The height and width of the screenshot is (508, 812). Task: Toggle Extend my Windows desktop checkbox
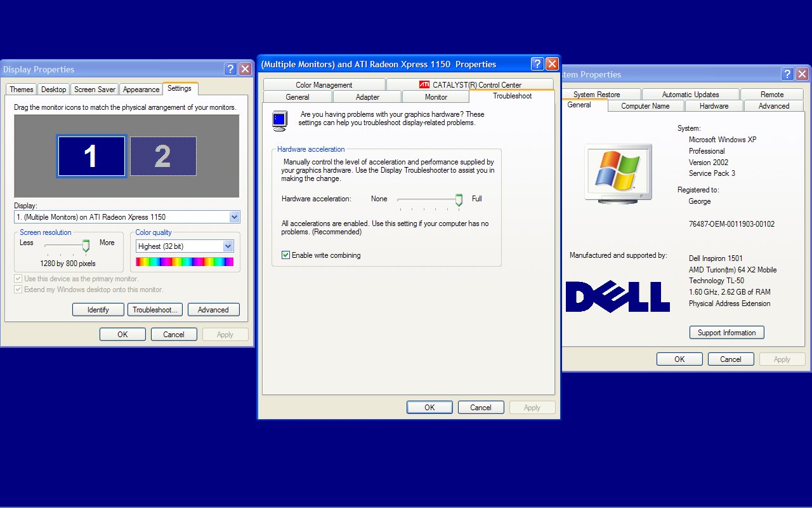[18, 290]
